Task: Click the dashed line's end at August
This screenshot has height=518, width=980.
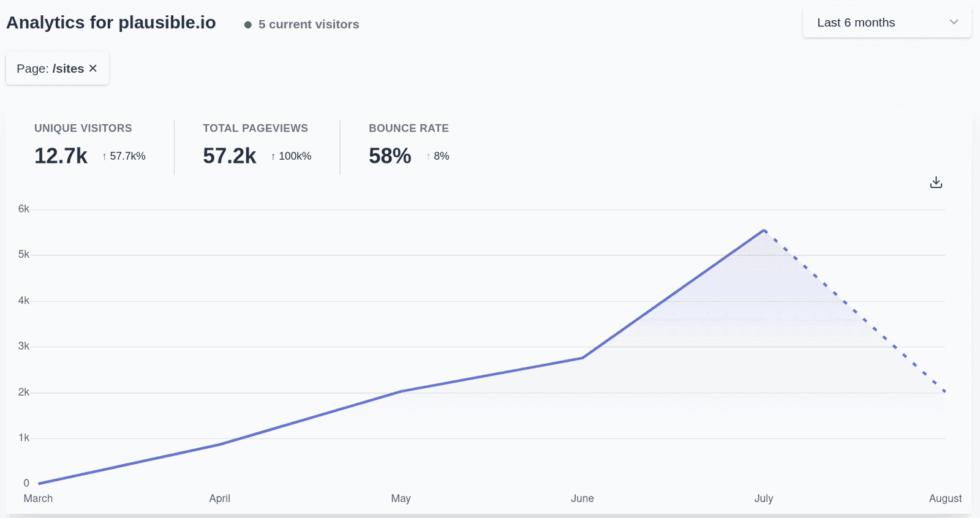Action: 944,391
